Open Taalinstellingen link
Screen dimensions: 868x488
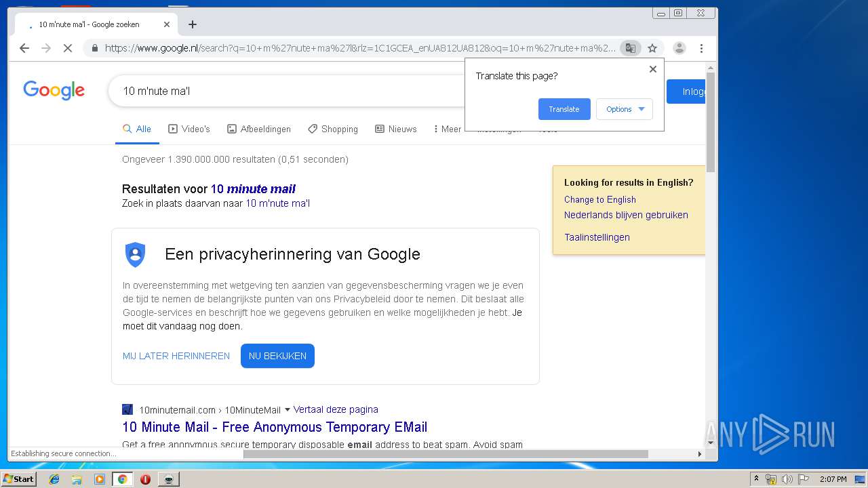point(597,237)
